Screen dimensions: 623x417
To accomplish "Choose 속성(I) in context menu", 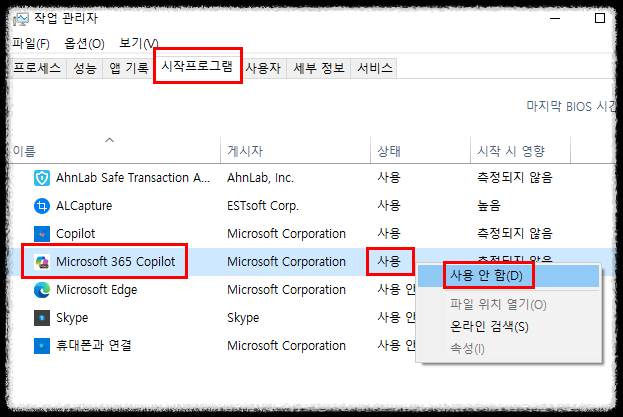I will coord(508,349).
